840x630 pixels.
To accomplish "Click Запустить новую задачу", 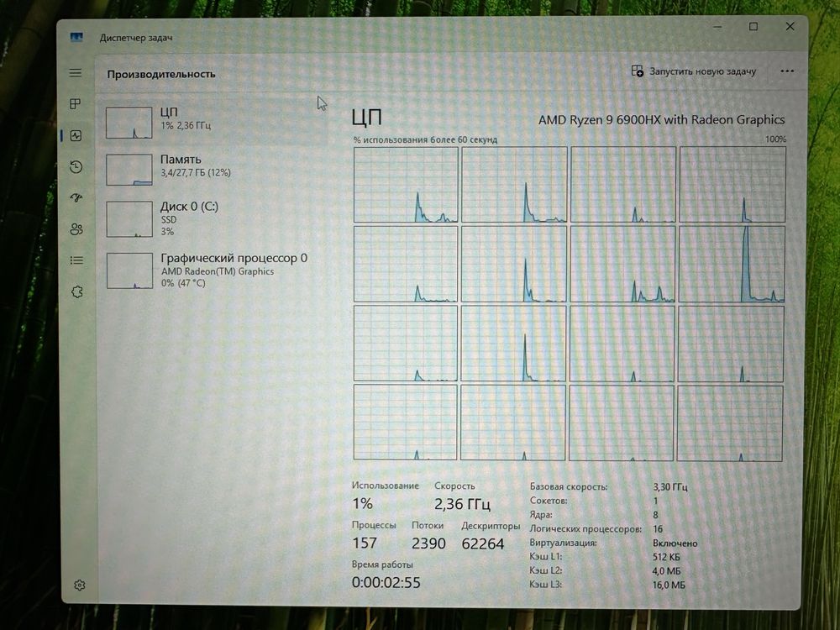I will tap(702, 71).
